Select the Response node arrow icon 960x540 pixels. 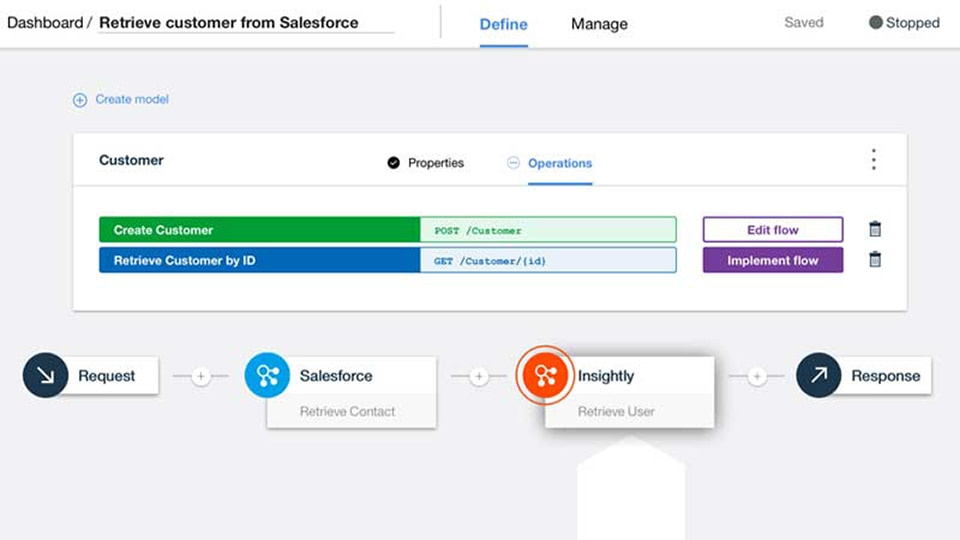click(819, 375)
